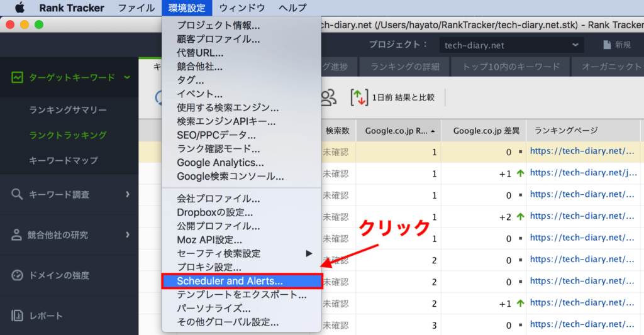Click the +2 difference value cell
644x335 pixels.
[505, 217]
